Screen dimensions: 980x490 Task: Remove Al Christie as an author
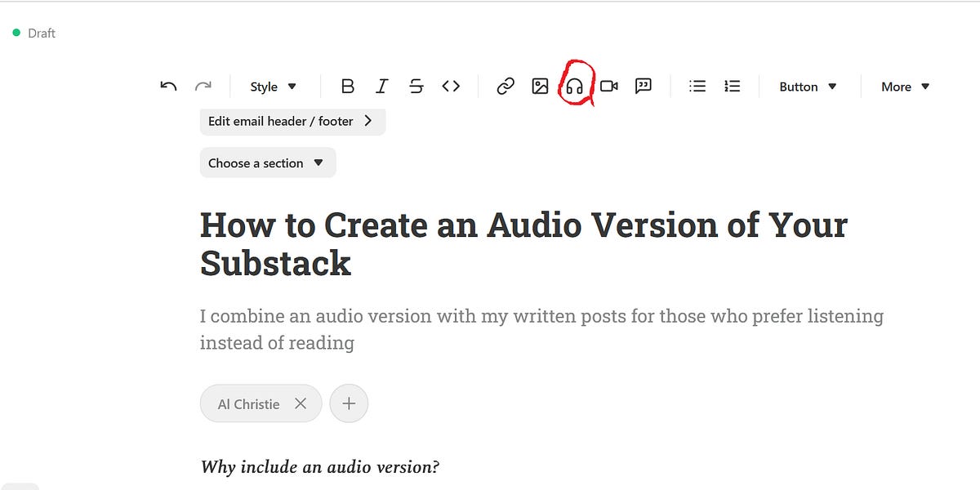(300, 403)
